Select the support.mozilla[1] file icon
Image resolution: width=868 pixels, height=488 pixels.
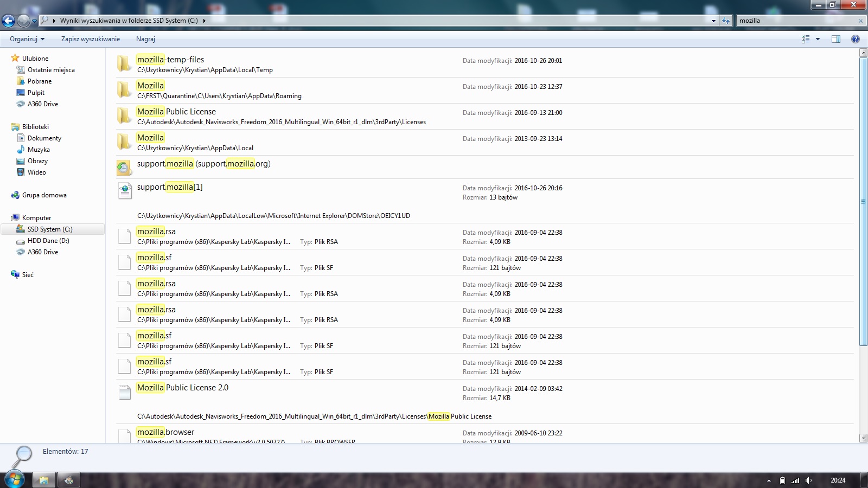coord(125,191)
